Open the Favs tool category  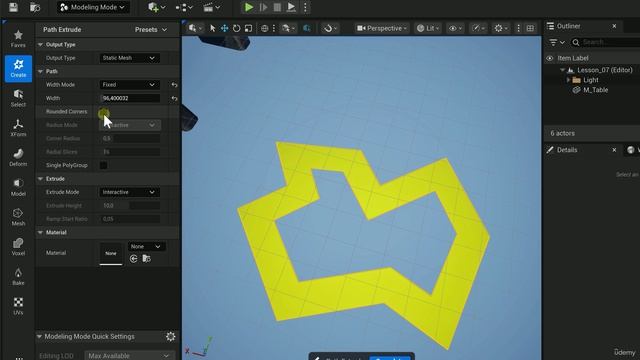pyautogui.click(x=18, y=39)
